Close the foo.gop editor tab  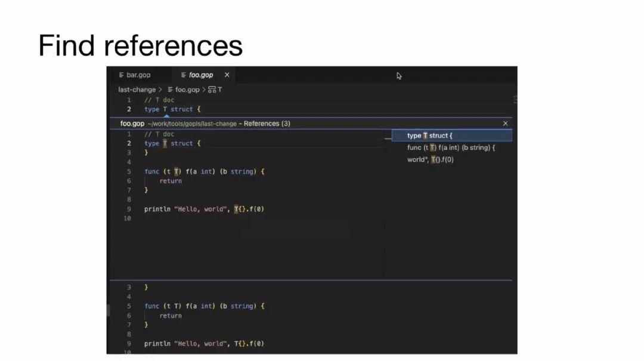pyautogui.click(x=227, y=75)
